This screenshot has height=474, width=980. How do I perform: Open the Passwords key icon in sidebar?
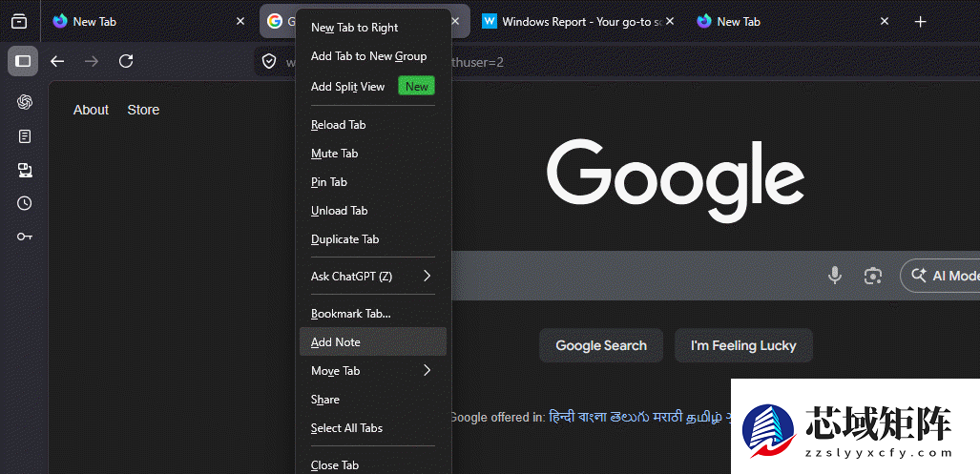[25, 237]
